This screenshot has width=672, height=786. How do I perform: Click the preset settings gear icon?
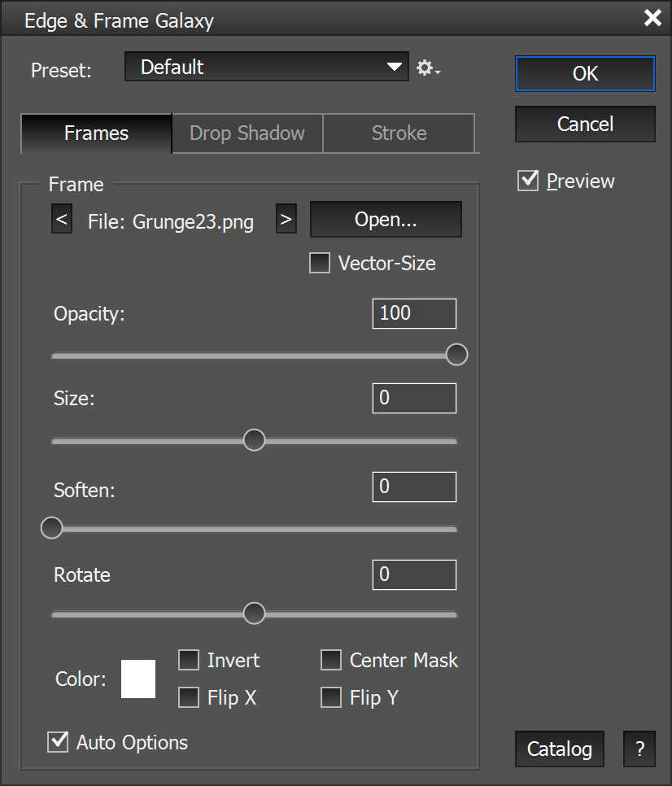click(427, 68)
